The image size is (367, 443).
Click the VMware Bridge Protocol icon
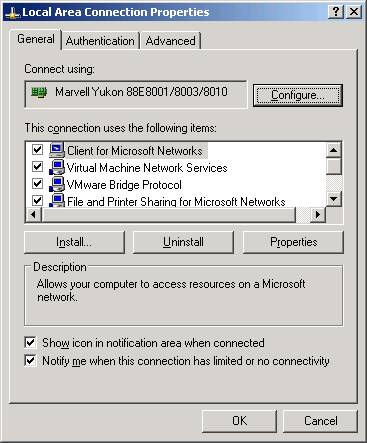tap(57, 184)
